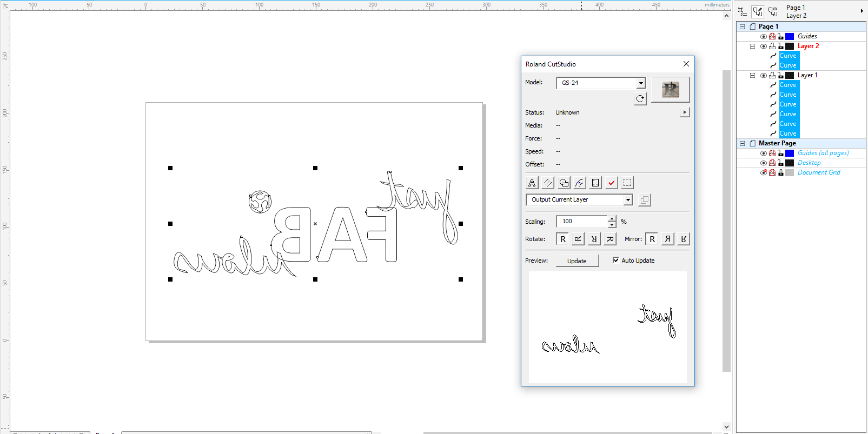Image resolution: width=868 pixels, height=434 pixels.
Task: Click the greyed overlapping layers icon beside Output dropdown
Action: coord(645,200)
